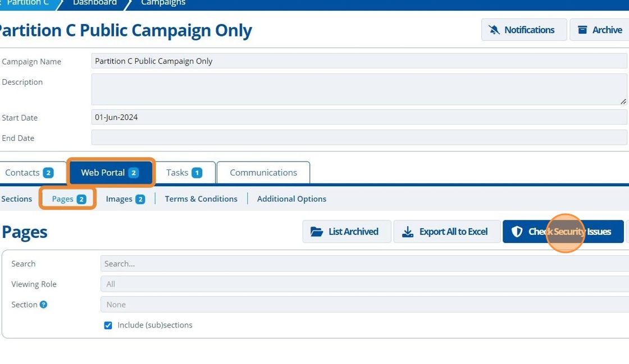Screen dimensions: 629x364
Task: Click the download icon on Export All to Excel
Action: tap(408, 232)
